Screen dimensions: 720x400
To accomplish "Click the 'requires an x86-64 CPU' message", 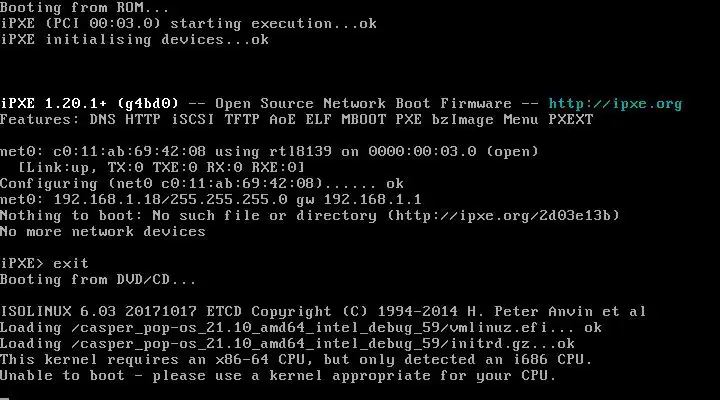I will tap(220, 359).
